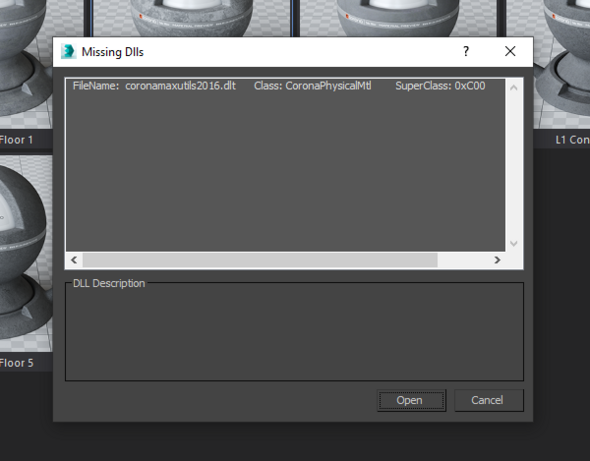Click the Cancel button
590x461 pixels.
tap(489, 400)
